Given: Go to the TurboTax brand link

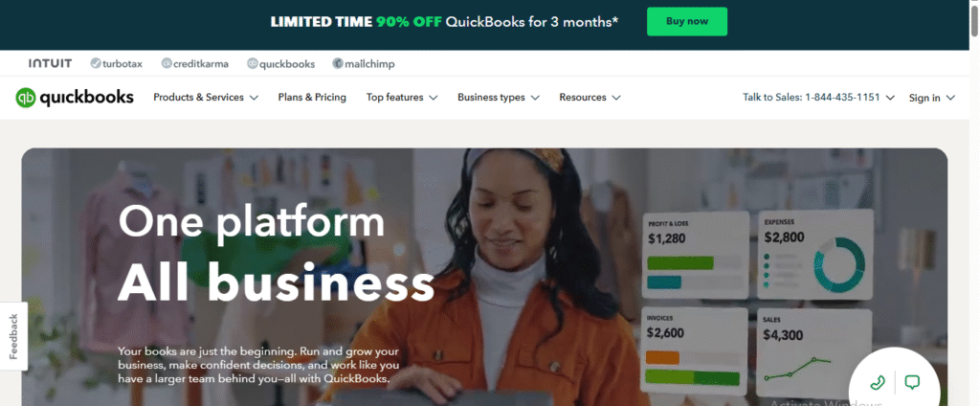Looking at the screenshot, I should tap(116, 64).
